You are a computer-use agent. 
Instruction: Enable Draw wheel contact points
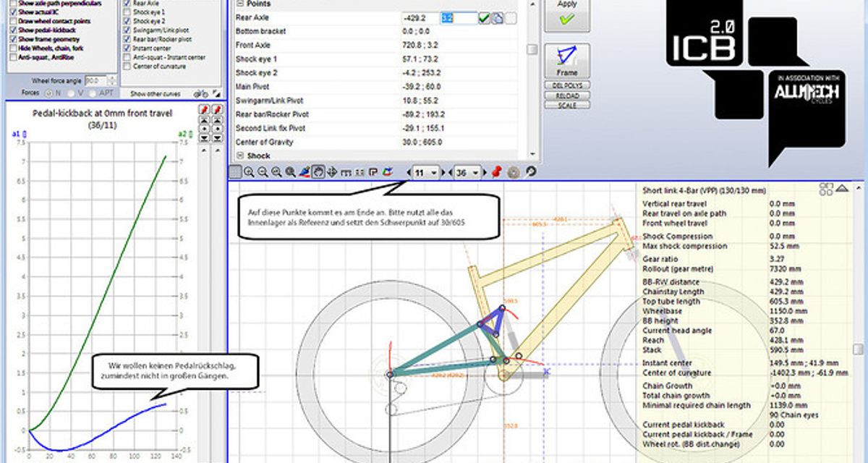click(13, 21)
